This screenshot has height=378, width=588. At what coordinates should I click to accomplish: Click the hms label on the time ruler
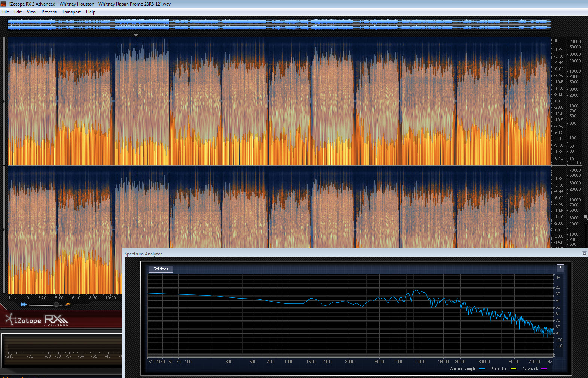(13, 298)
